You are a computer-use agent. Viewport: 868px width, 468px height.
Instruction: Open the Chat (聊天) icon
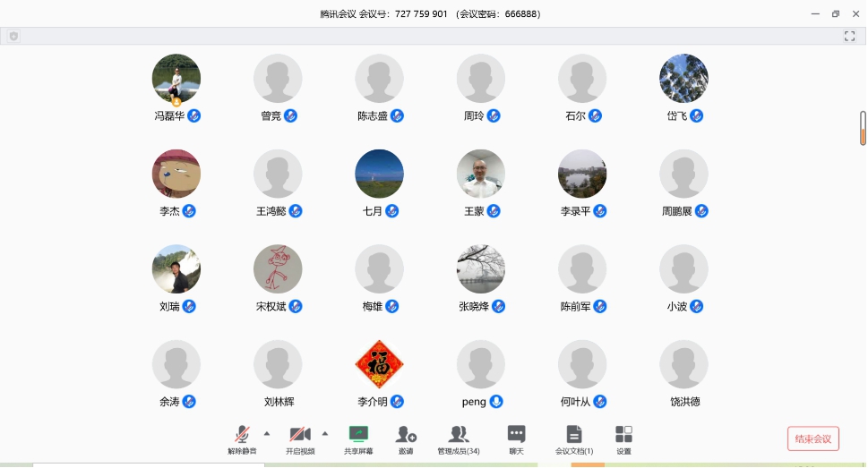coord(516,435)
